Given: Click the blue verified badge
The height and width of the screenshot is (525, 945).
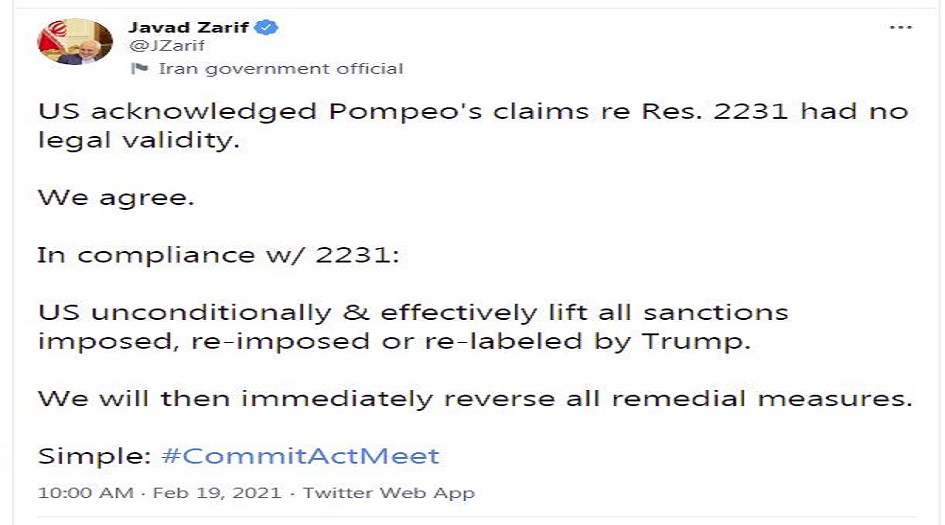Looking at the screenshot, I should 266,27.
